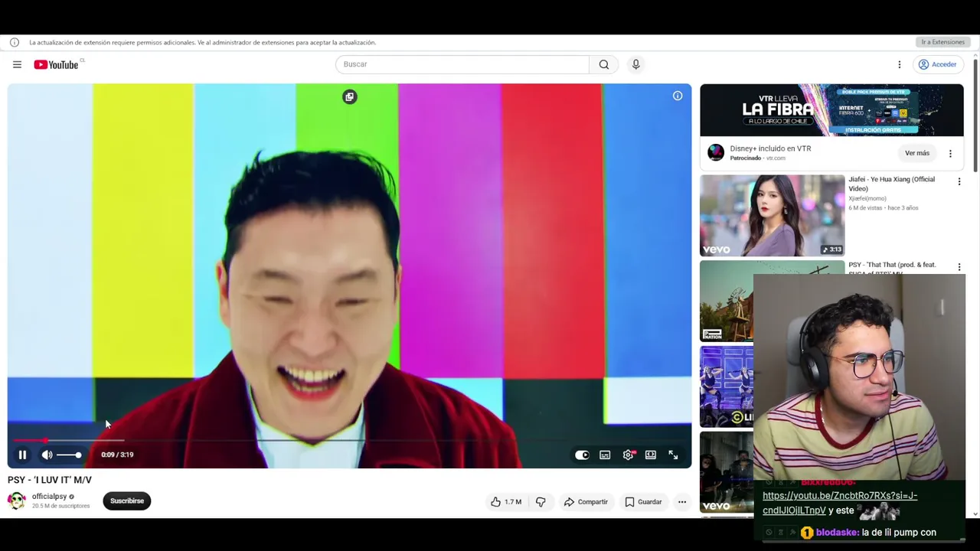
Task: Click Ir a Extensiones button
Action: coord(943,42)
